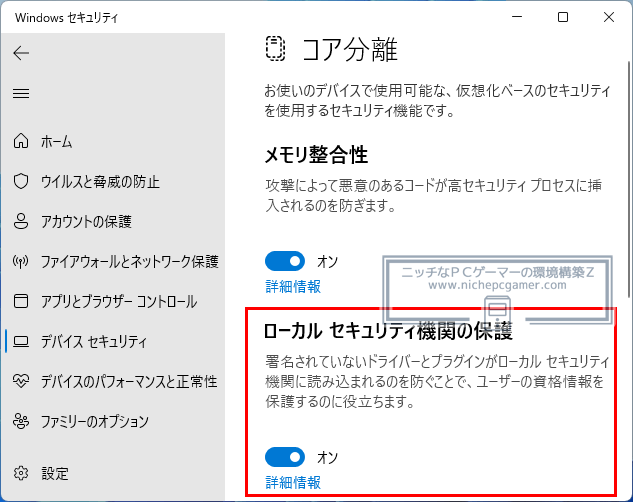The height and width of the screenshot is (502, 633).
Task: Click the heart icon for device performance
Action: [x=21, y=381]
